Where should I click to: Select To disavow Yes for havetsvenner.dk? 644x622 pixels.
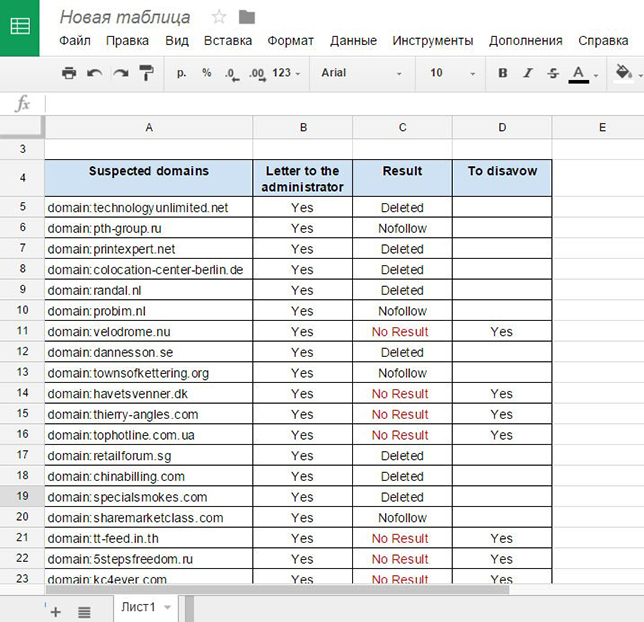click(x=502, y=394)
